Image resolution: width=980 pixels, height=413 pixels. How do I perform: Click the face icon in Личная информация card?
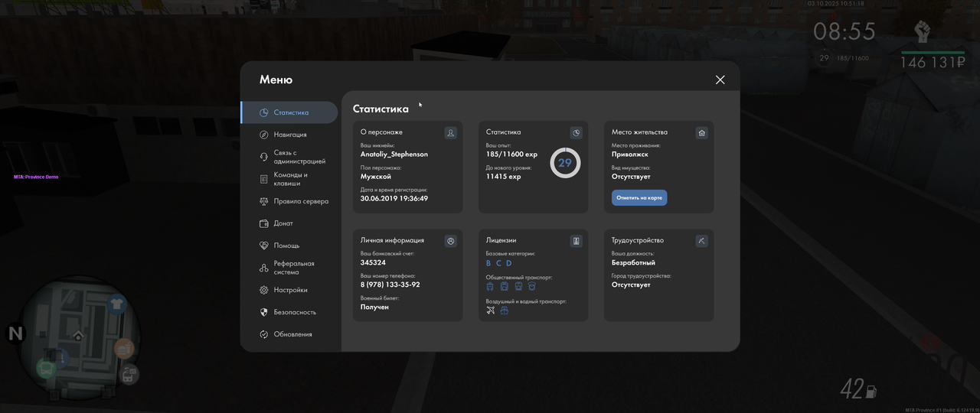point(451,241)
